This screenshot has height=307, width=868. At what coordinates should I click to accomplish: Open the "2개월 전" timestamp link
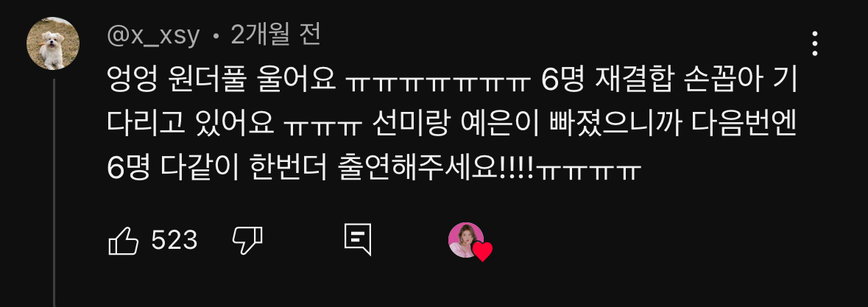(275, 36)
